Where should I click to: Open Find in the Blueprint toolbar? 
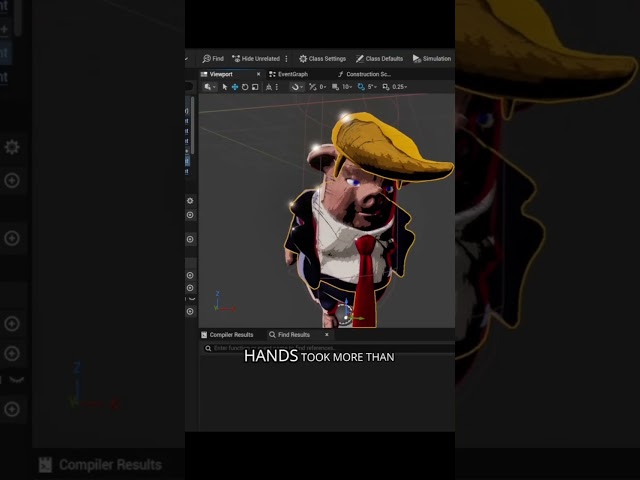click(x=213, y=59)
